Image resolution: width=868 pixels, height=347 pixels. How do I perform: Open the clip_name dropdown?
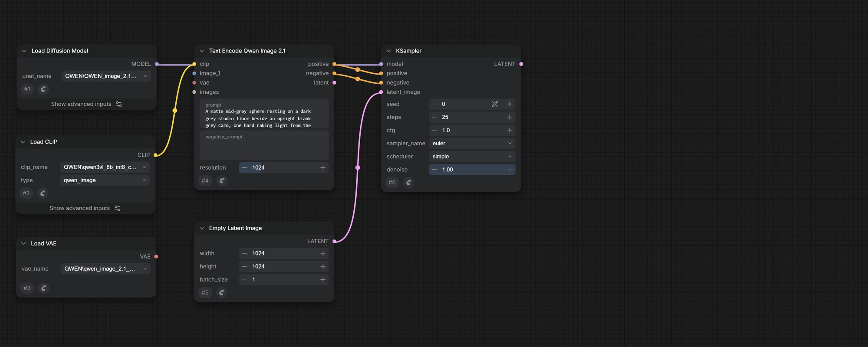coord(105,167)
